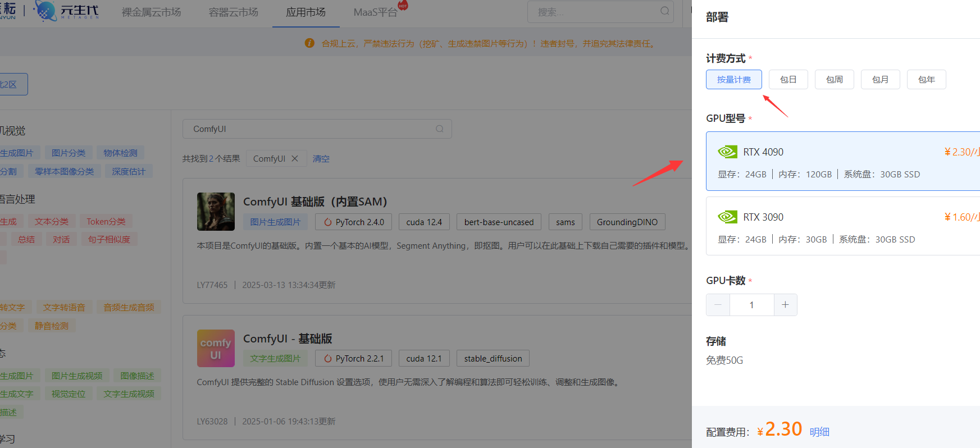Filter by 零样本图像分类 category
This screenshot has height=448, width=980.
[x=65, y=171]
